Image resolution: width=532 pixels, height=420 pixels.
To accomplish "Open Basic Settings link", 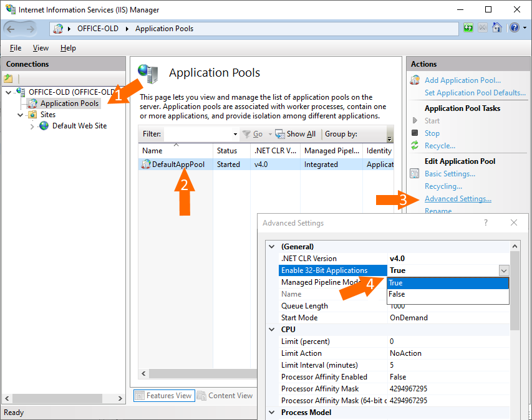I will pos(450,174).
